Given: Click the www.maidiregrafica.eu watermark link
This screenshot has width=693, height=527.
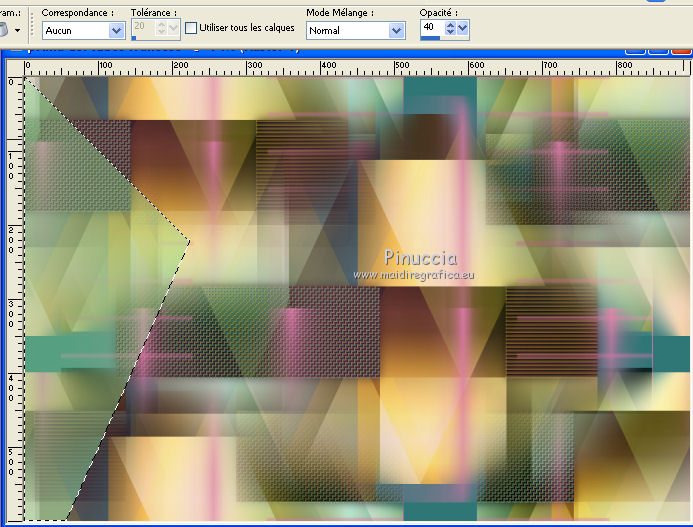Looking at the screenshot, I should click(412, 274).
